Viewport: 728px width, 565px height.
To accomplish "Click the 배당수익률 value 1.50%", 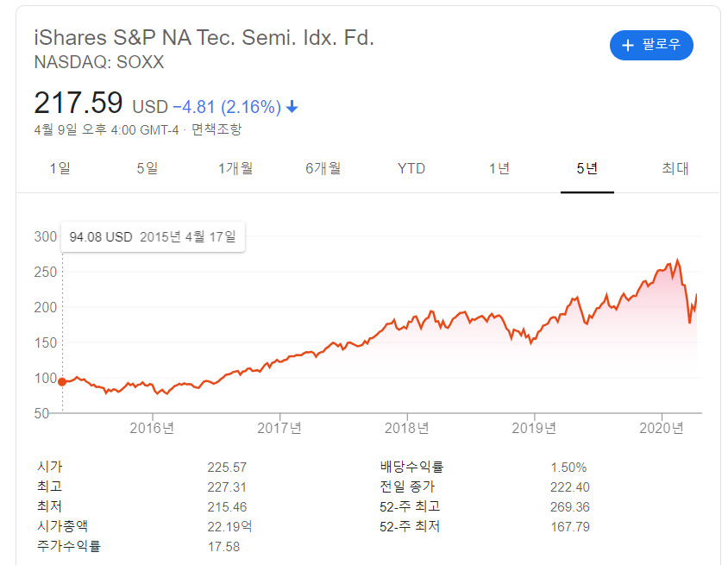I will click(571, 466).
